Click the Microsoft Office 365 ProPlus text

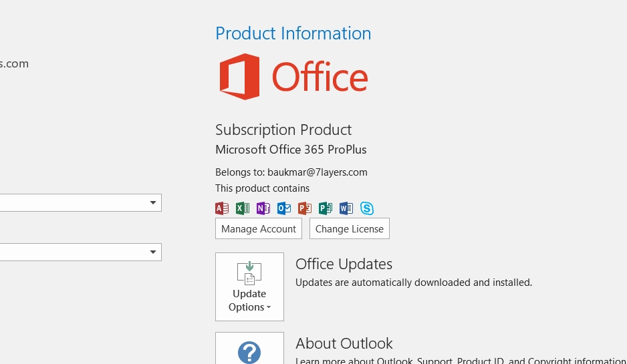point(291,150)
